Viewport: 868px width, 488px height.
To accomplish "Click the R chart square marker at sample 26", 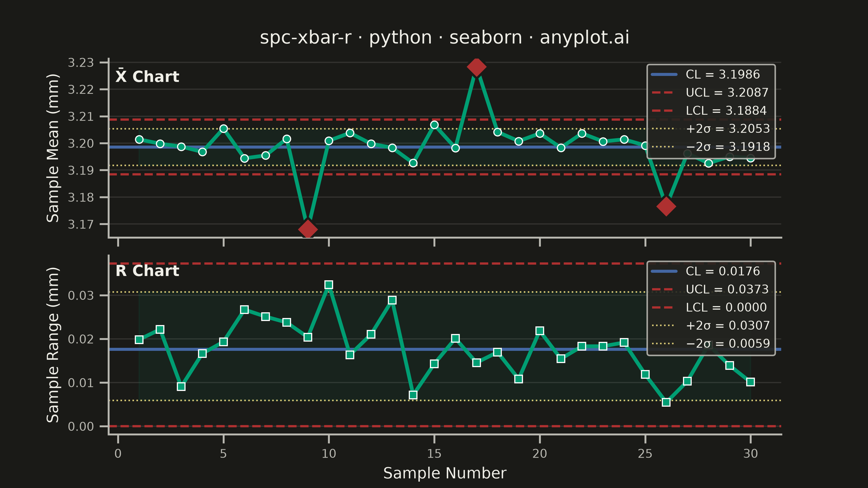I will pos(666,402).
